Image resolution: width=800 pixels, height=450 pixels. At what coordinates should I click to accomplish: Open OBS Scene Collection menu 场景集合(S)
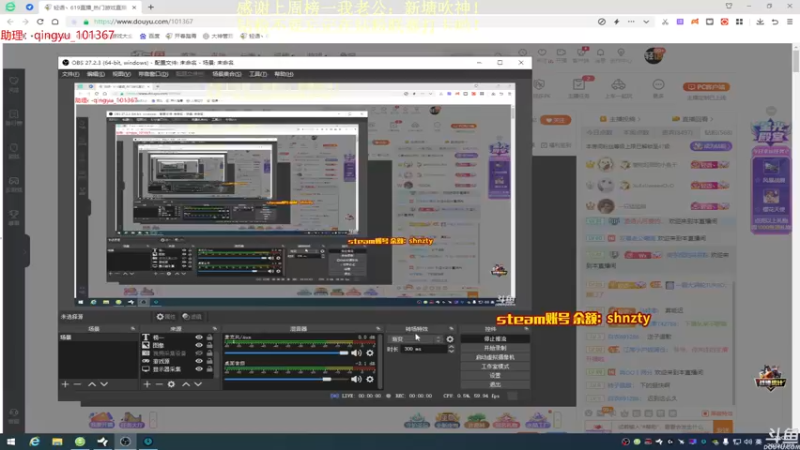tap(227, 74)
